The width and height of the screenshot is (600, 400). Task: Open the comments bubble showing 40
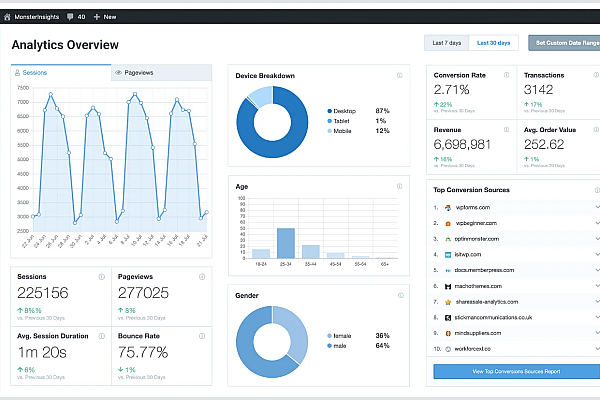73,17
